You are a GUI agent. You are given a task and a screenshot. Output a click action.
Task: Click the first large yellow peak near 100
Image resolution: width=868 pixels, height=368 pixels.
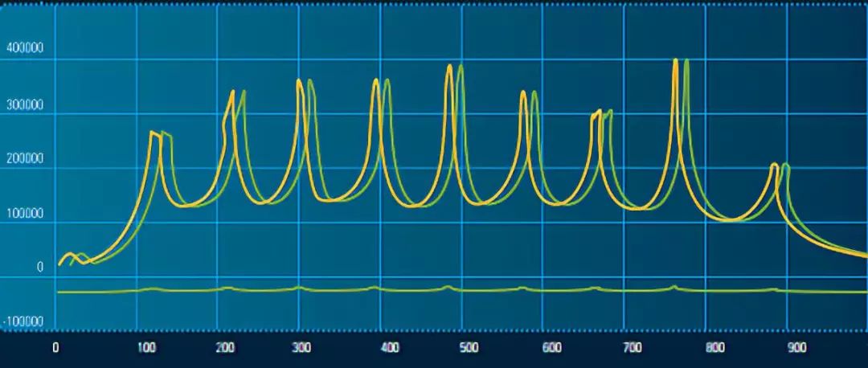pos(152,133)
